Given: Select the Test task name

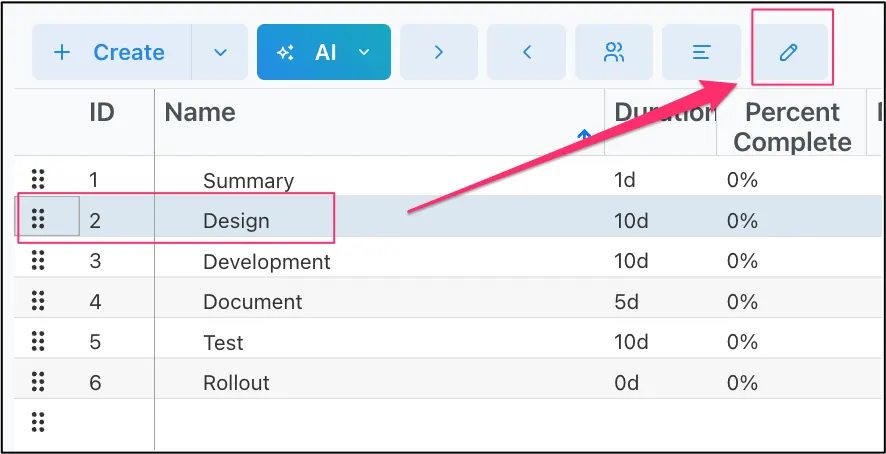Looking at the screenshot, I should [223, 343].
